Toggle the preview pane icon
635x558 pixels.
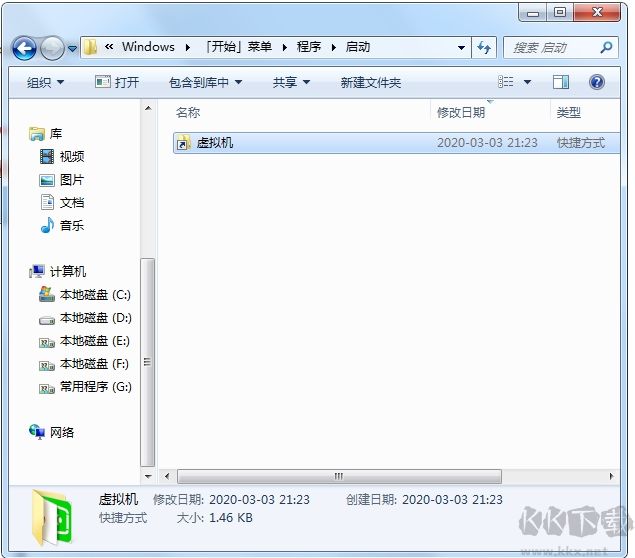(561, 82)
